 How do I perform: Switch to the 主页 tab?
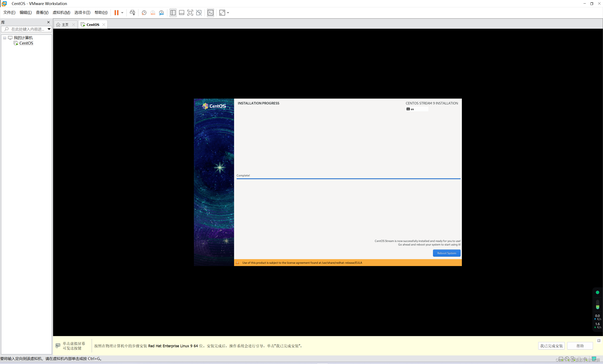65,25
